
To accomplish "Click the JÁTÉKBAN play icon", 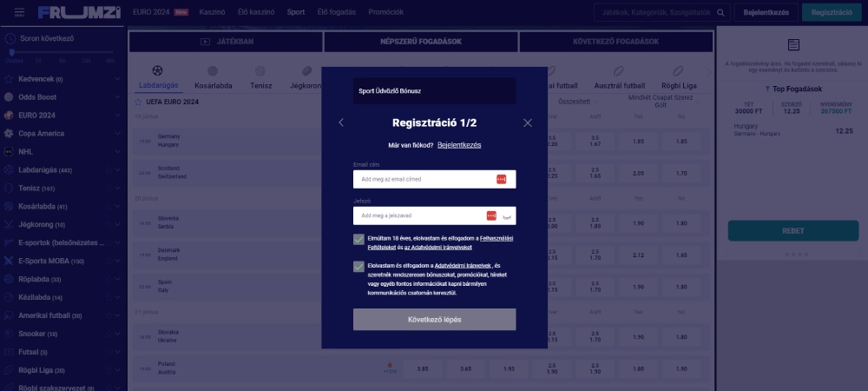I will tap(206, 42).
